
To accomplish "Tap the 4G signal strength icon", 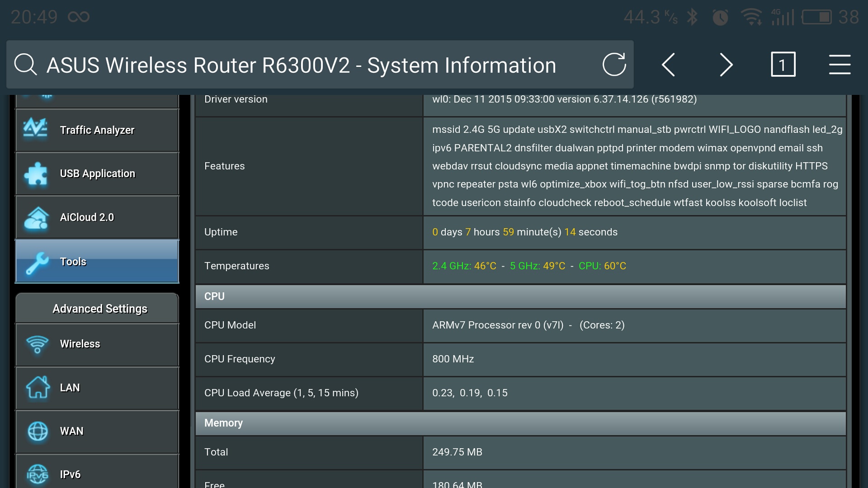I will pos(783,17).
